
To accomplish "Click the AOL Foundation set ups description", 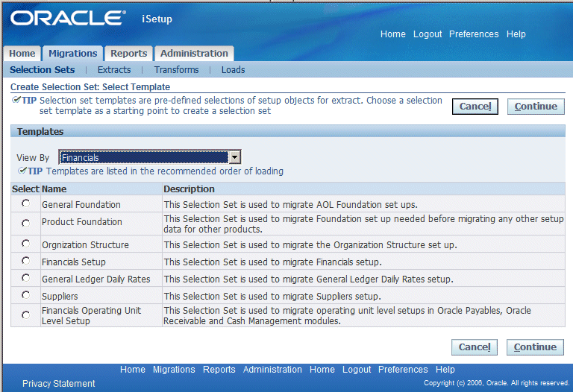I will 290,204.
